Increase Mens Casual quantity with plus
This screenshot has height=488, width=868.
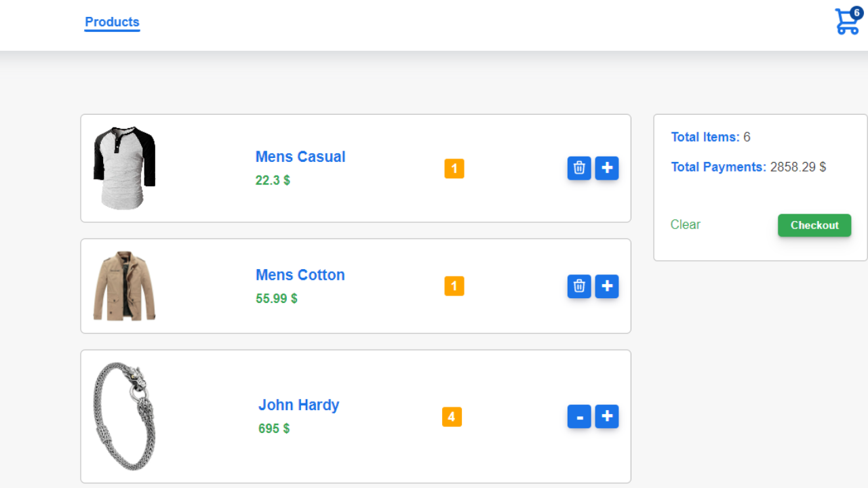[607, 168]
